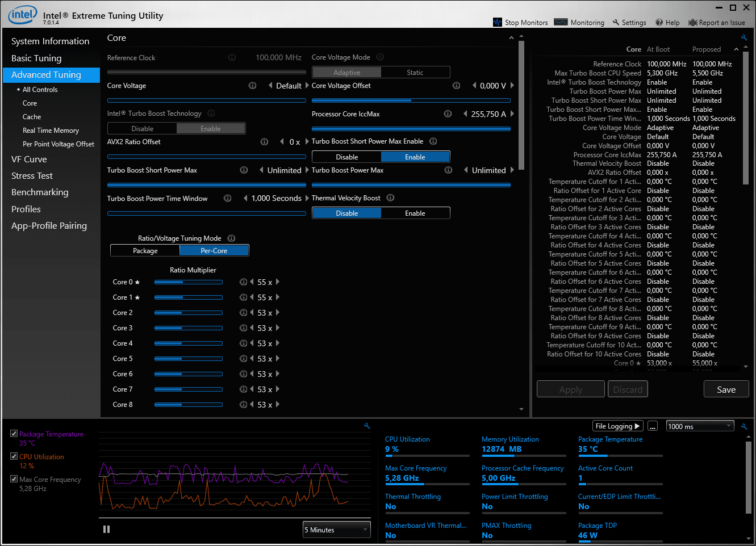
Task: Pause the monitoring graph
Action: tap(106, 529)
